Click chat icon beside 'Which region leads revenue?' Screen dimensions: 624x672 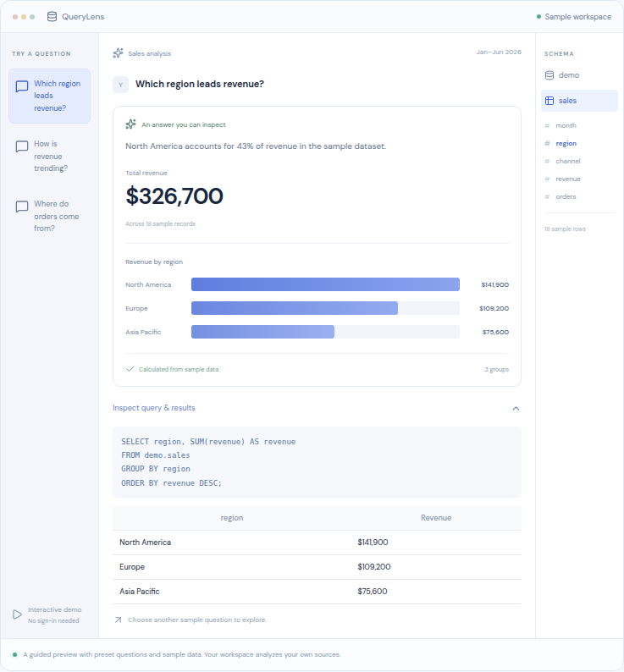coord(22,86)
